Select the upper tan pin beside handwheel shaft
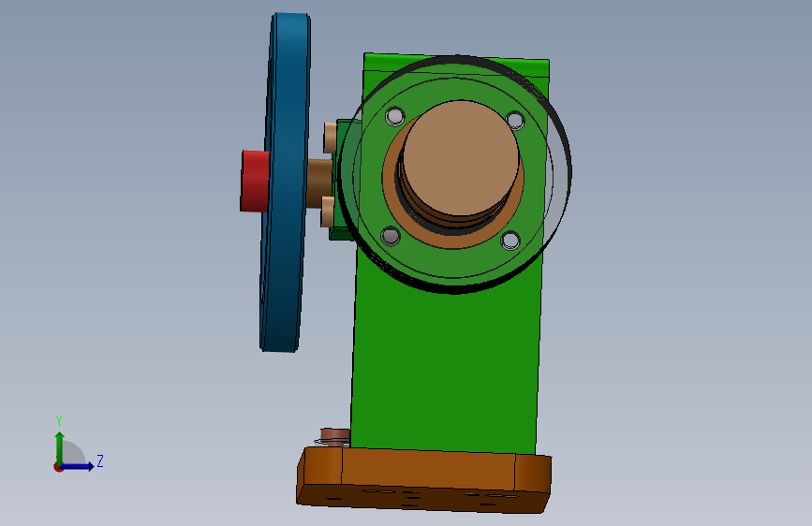Image resolution: width=812 pixels, height=526 pixels. coord(330,138)
